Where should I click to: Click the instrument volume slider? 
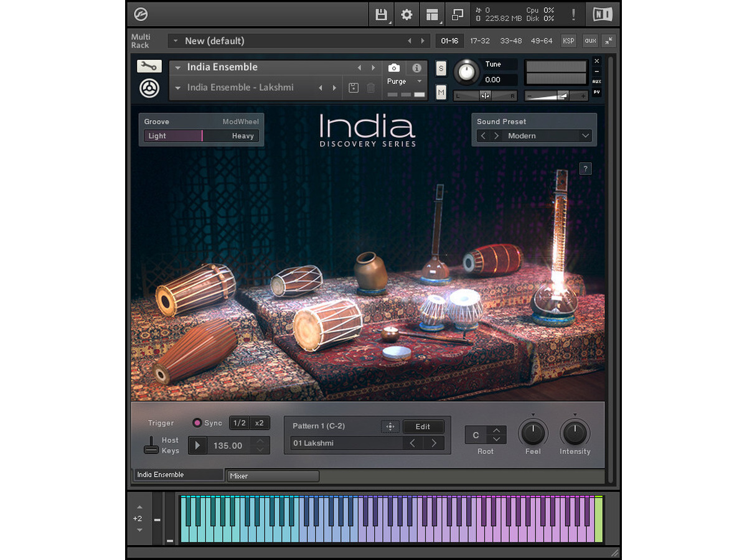[x=557, y=95]
